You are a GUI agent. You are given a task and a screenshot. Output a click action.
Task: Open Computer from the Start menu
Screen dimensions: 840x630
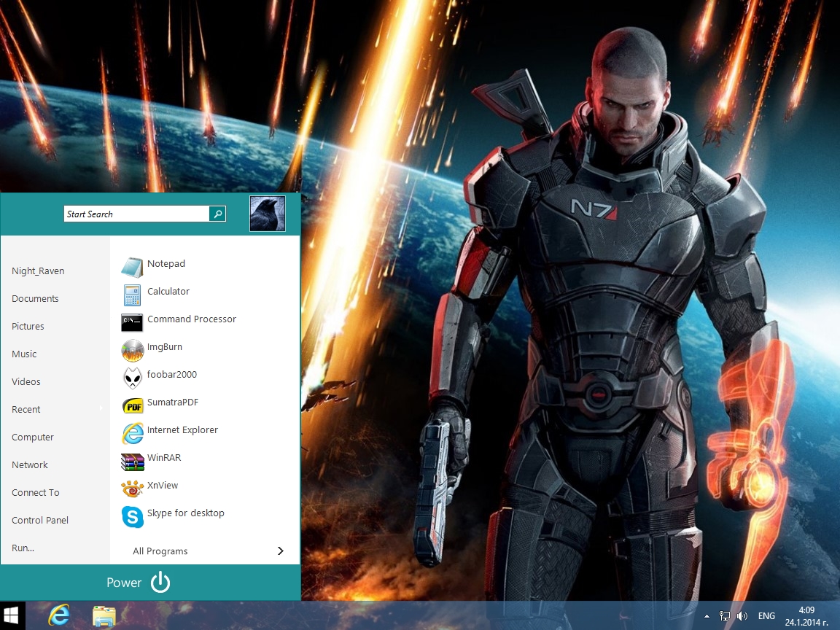[x=33, y=437]
